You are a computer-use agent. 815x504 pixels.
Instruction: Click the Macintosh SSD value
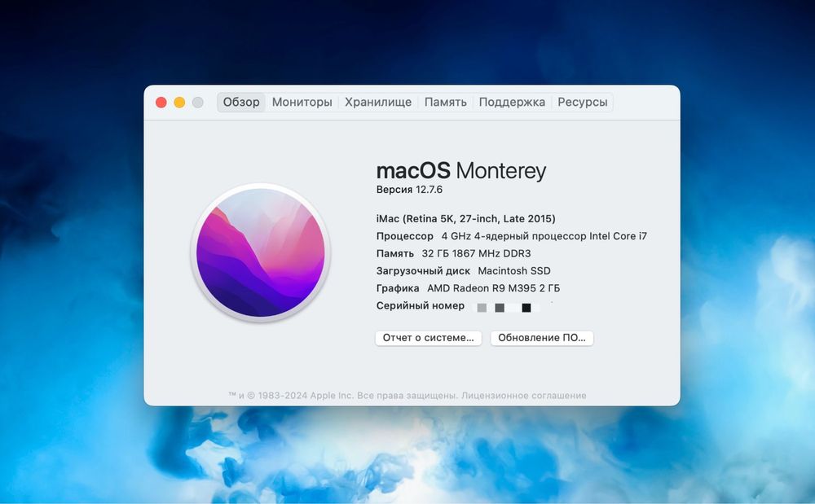click(x=514, y=271)
